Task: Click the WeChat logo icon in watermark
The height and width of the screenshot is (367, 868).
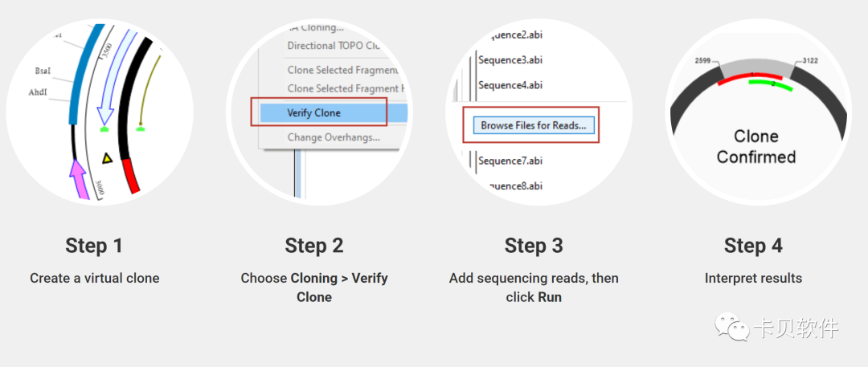Action: tap(732, 327)
